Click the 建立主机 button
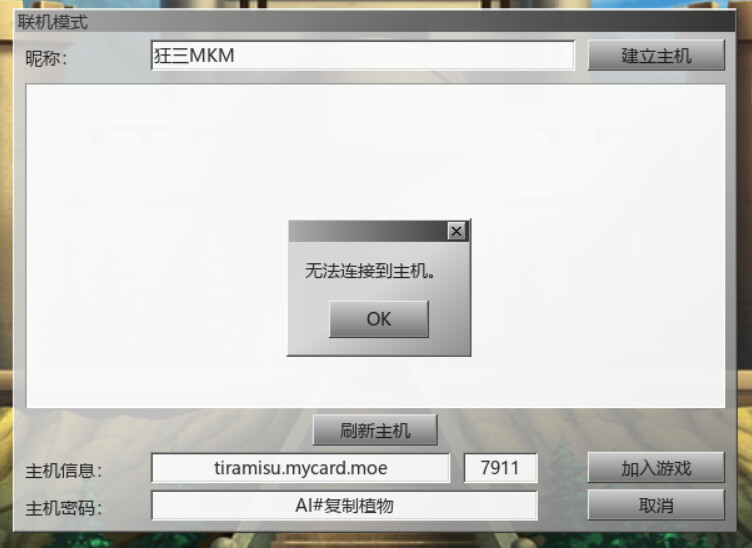Image resolution: width=752 pixels, height=548 pixels. click(x=656, y=55)
